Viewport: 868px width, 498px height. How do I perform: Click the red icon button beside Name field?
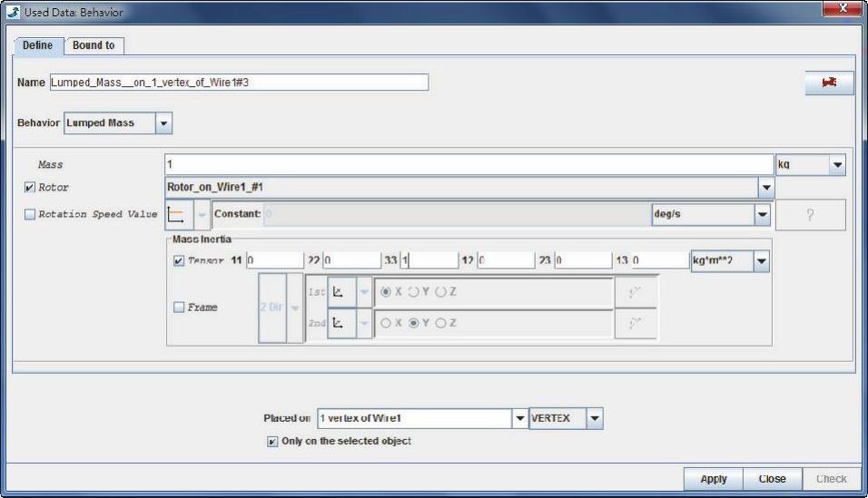coord(829,83)
